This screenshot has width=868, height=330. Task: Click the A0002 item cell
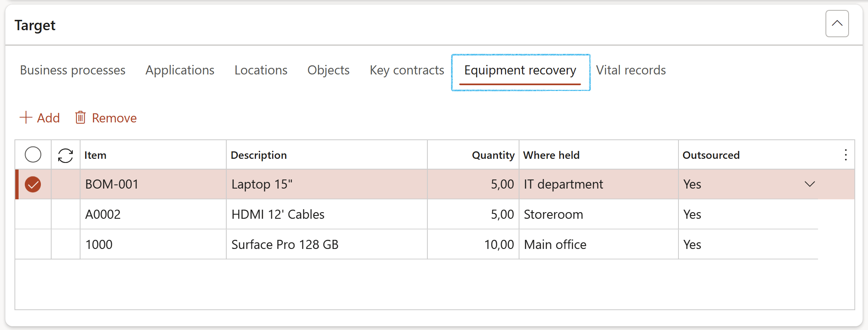[103, 215]
